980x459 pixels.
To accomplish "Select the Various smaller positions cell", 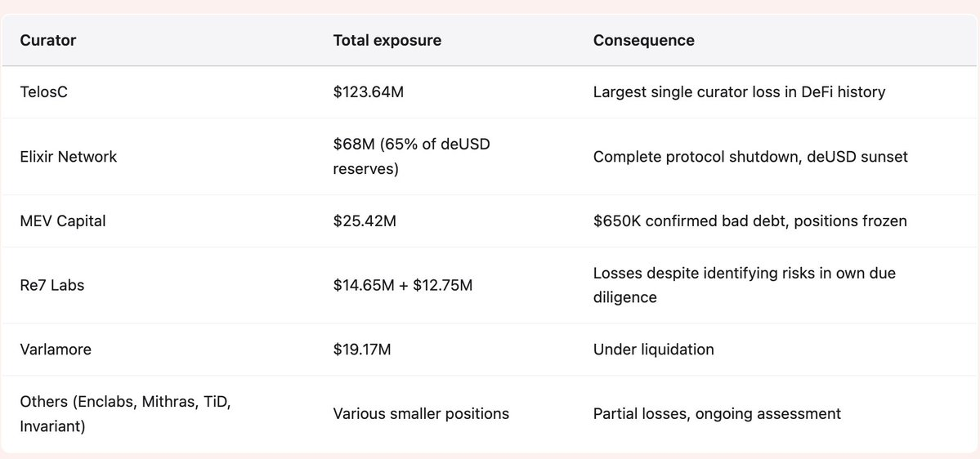I will coord(421,414).
